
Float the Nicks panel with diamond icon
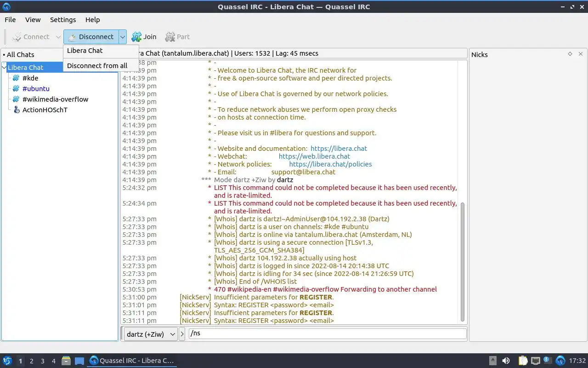[x=570, y=54]
